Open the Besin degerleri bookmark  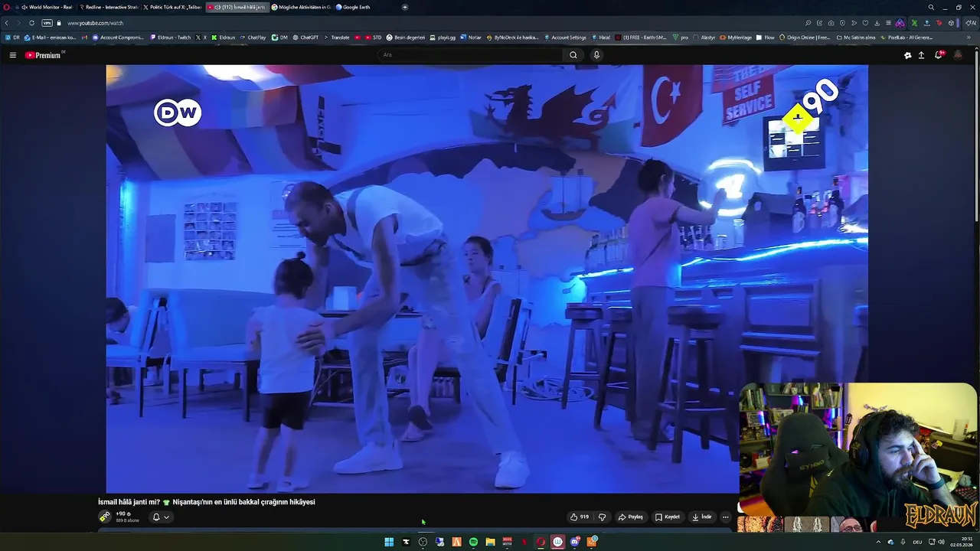pos(406,37)
